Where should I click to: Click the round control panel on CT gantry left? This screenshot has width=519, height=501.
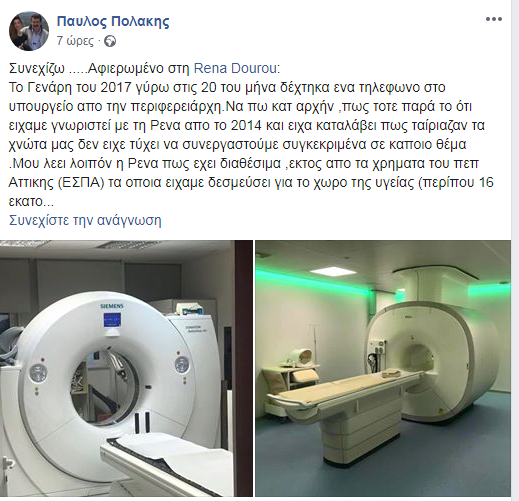click(38, 373)
